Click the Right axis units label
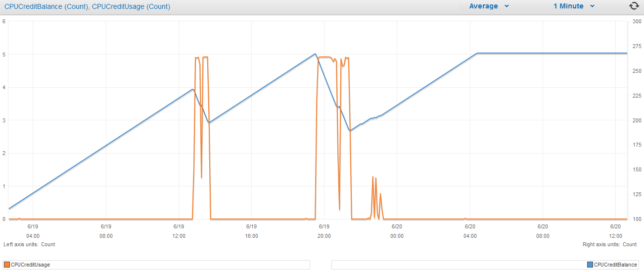The image size is (644, 272). [610, 244]
